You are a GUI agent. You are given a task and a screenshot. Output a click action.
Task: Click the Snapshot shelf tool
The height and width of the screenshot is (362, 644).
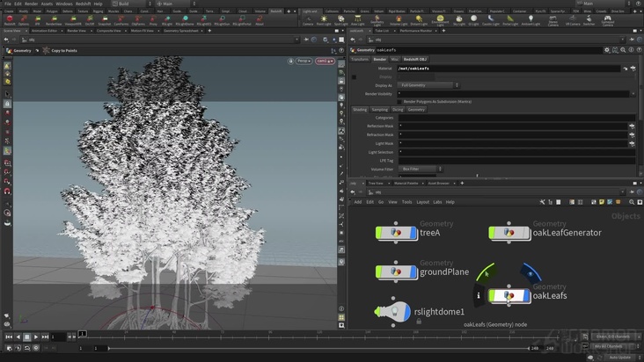coord(105,20)
